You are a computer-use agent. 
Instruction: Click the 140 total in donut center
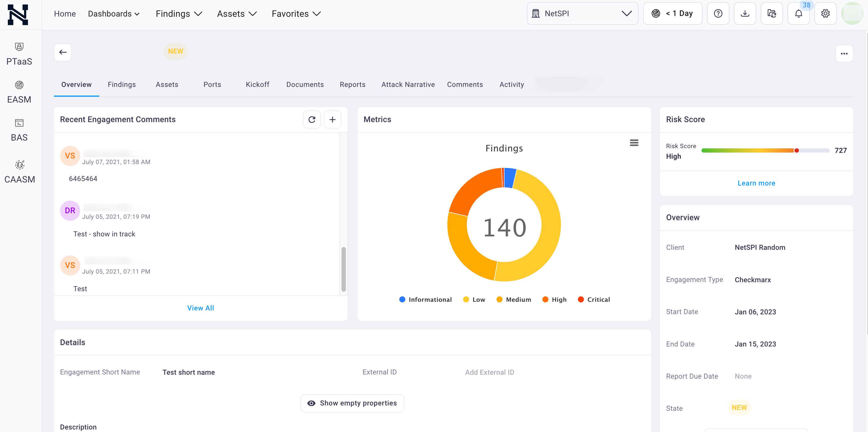pos(504,228)
